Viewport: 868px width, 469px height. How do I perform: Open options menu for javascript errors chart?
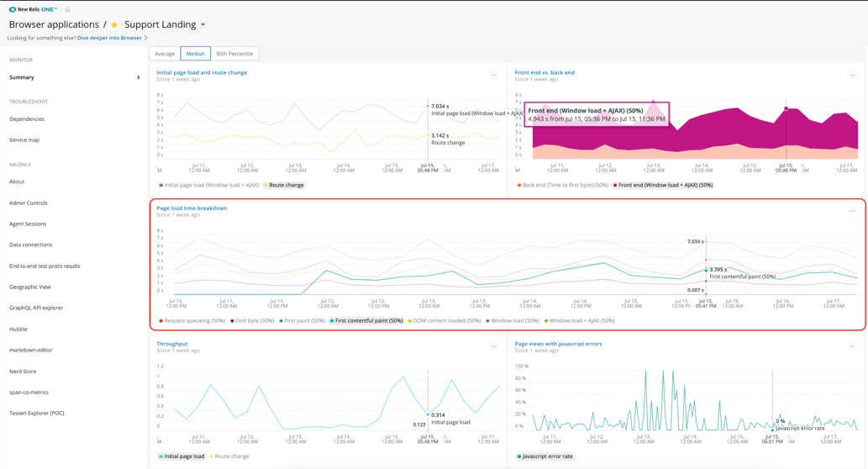coord(853,346)
